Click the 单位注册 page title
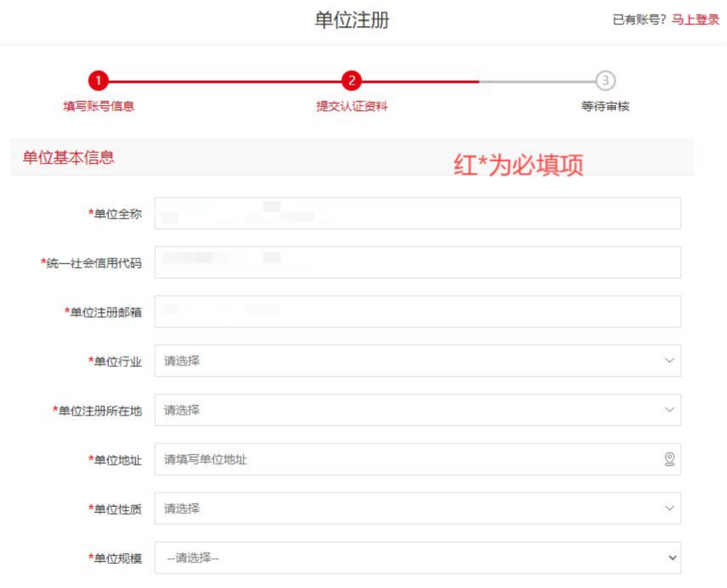Image resolution: width=727 pixels, height=588 pixels. pos(352,20)
